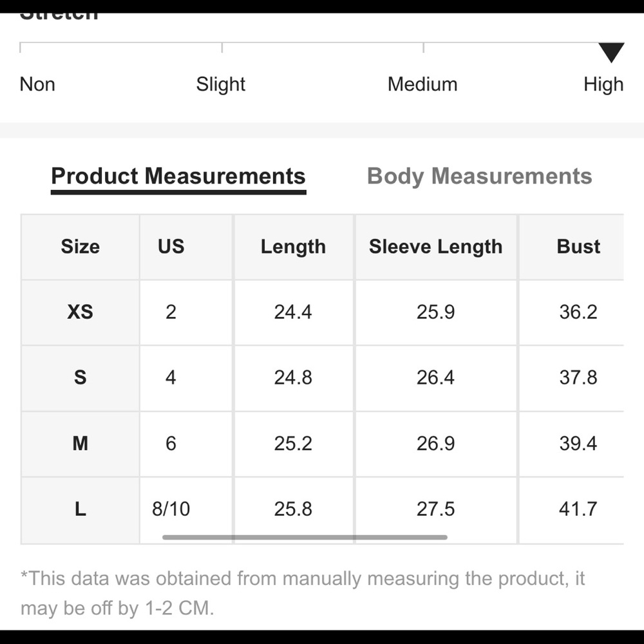Screen dimensions: 644x644
Task: Click the 8/10 US size cell
Action: (x=171, y=509)
